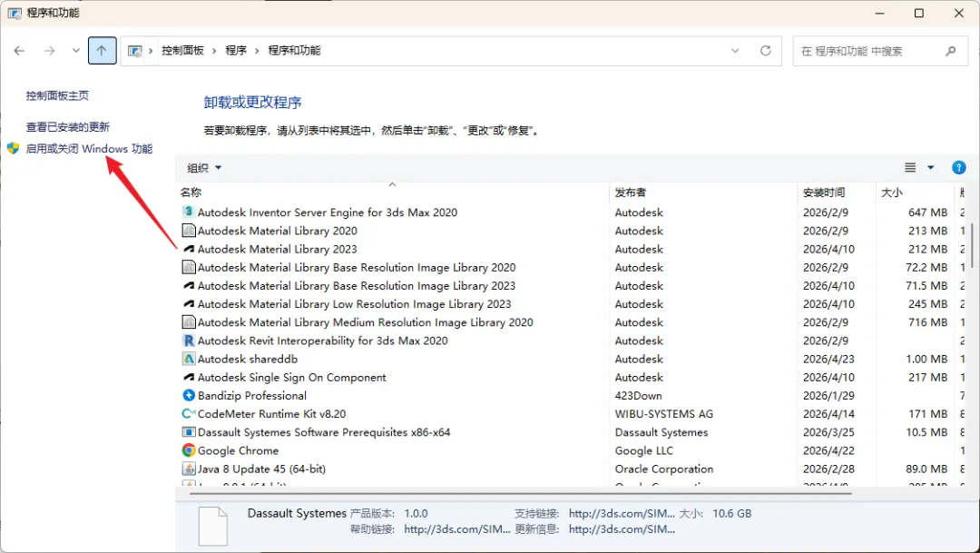
Task: Click icon of Base Resolution Image Library 2020
Action: 188,267
